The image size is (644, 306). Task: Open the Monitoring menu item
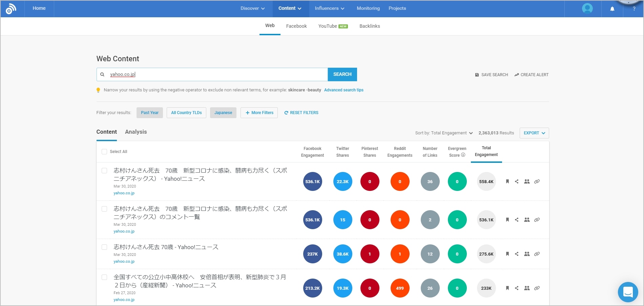[x=368, y=8]
